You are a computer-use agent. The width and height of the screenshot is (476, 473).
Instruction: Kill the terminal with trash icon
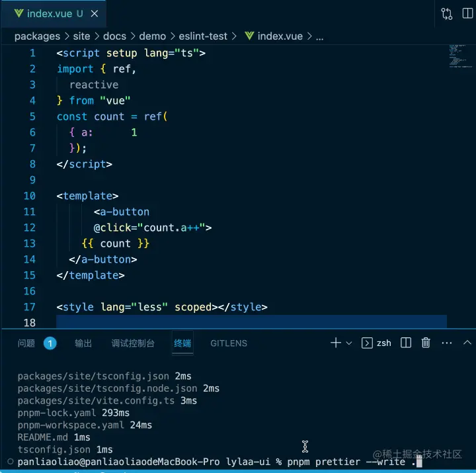tap(426, 343)
